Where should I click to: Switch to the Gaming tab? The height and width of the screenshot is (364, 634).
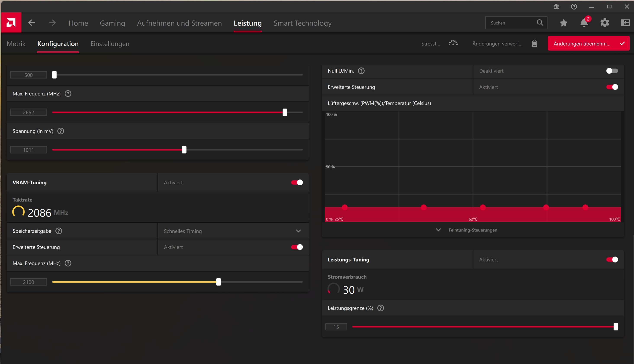[x=112, y=23]
